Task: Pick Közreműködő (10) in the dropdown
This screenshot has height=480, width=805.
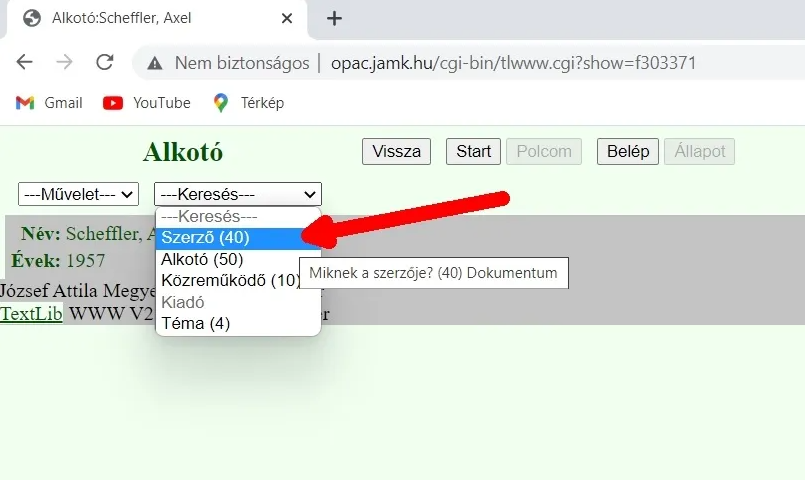Action: point(230,280)
